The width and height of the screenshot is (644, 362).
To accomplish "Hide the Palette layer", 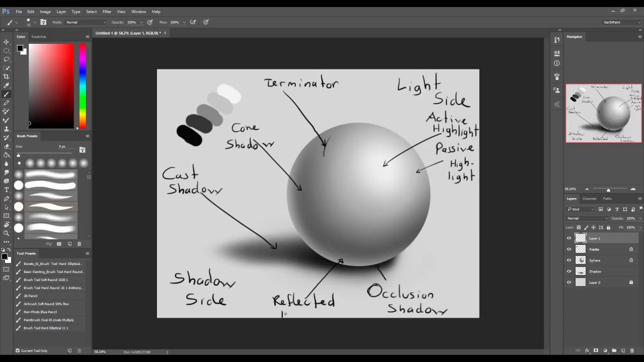I will click(x=569, y=249).
